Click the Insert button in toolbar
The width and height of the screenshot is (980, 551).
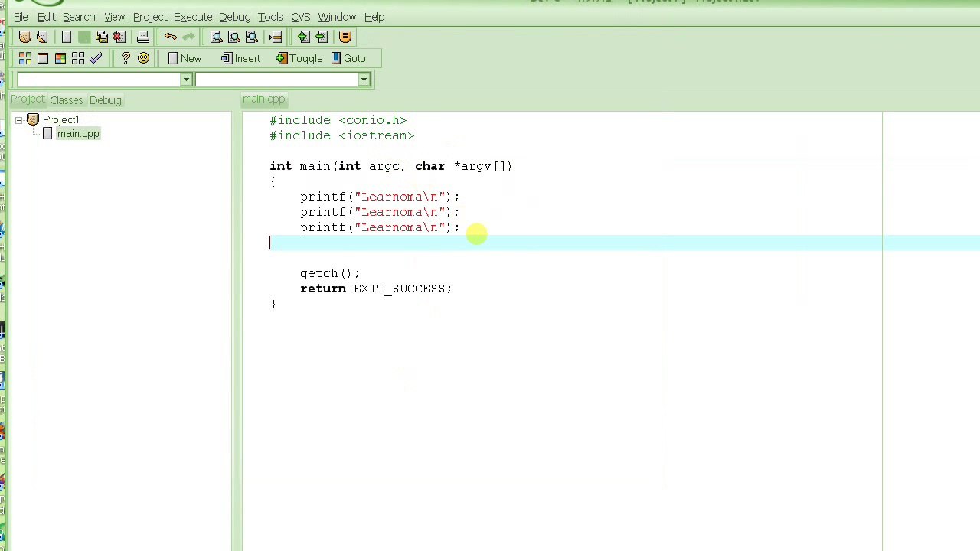point(240,58)
